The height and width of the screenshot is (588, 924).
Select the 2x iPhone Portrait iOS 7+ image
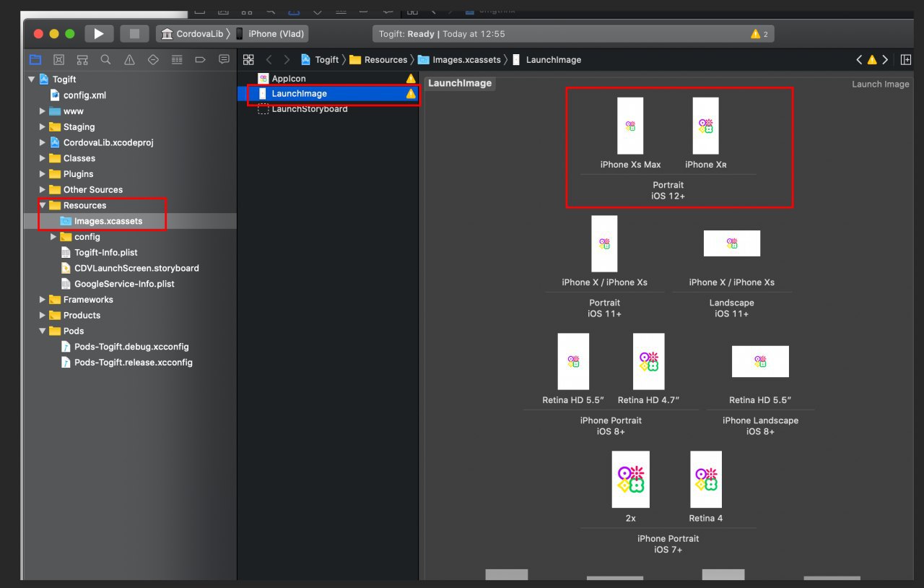[x=630, y=479]
